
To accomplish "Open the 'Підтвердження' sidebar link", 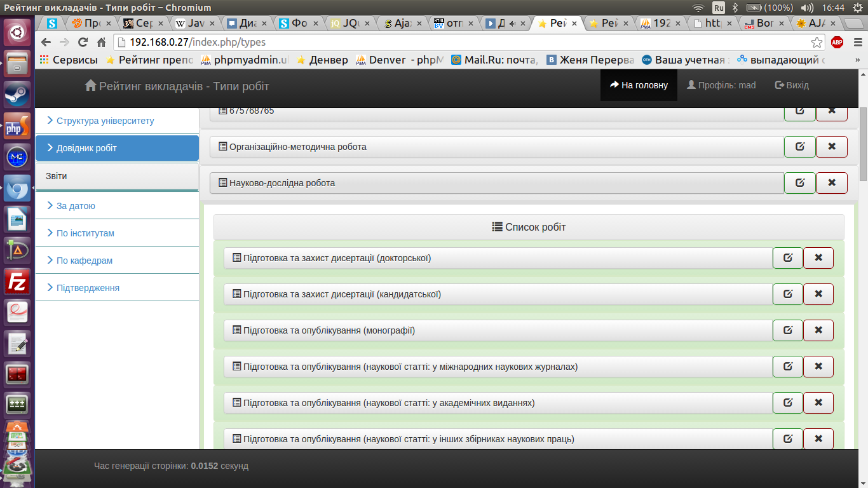I will [117, 288].
